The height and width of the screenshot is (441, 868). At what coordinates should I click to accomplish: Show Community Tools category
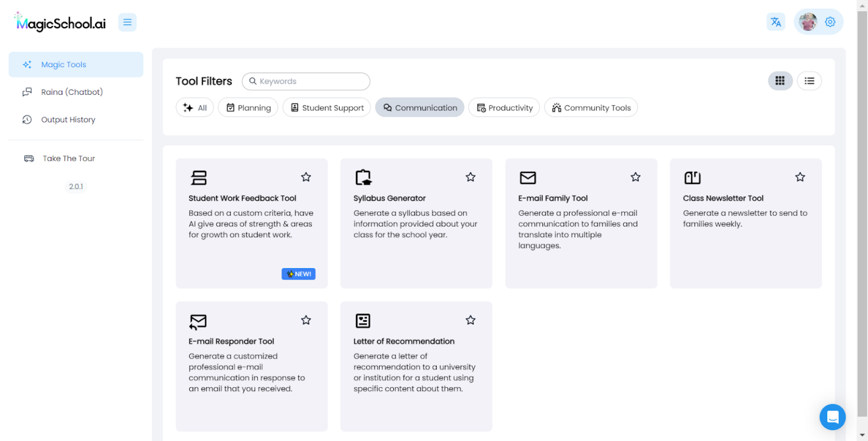[591, 108]
